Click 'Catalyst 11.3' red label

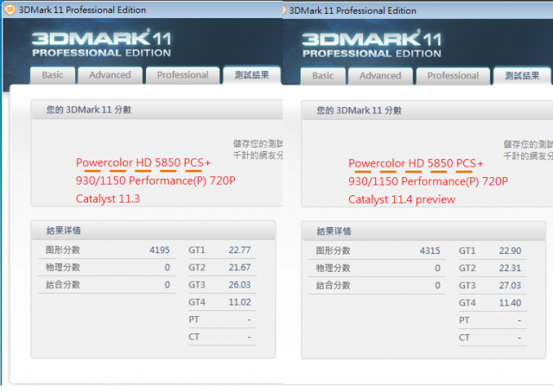coord(108,199)
